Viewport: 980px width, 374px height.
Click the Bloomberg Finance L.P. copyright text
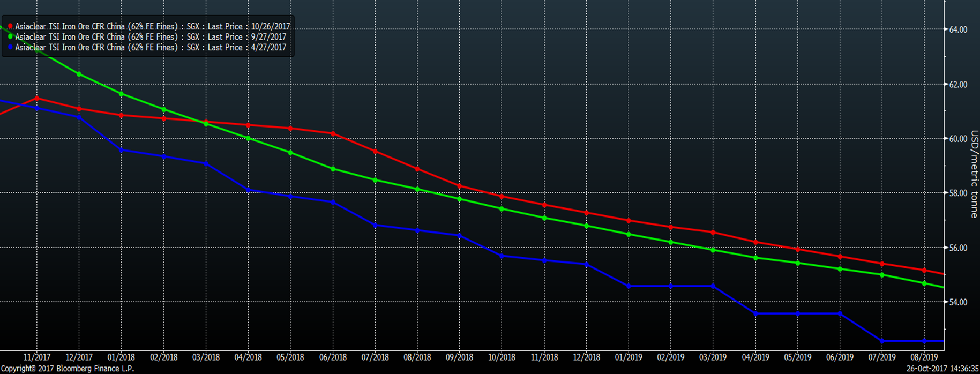[68, 369]
